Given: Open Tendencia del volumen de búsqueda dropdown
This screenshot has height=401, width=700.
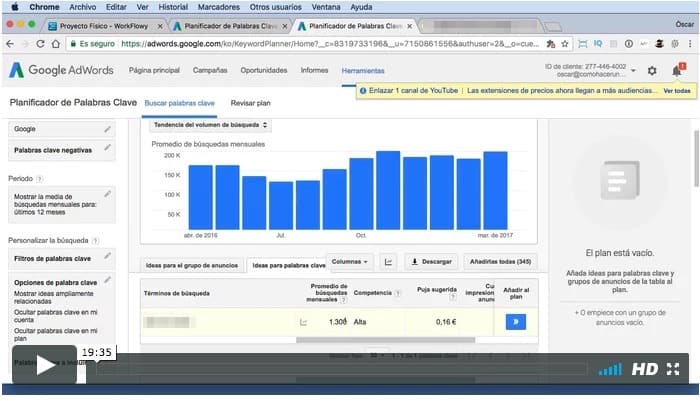Looking at the screenshot, I should click(210, 125).
